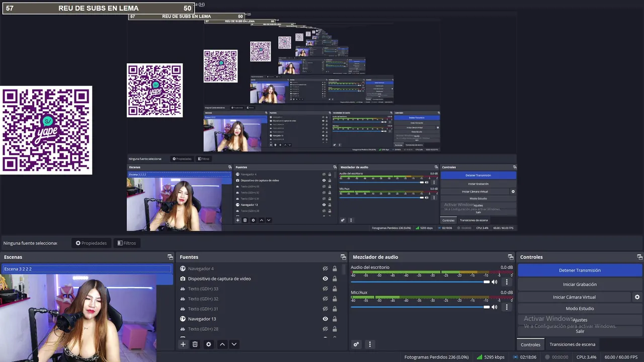
Task: Click the green bitrate status indicator
Action: pyautogui.click(x=479, y=357)
